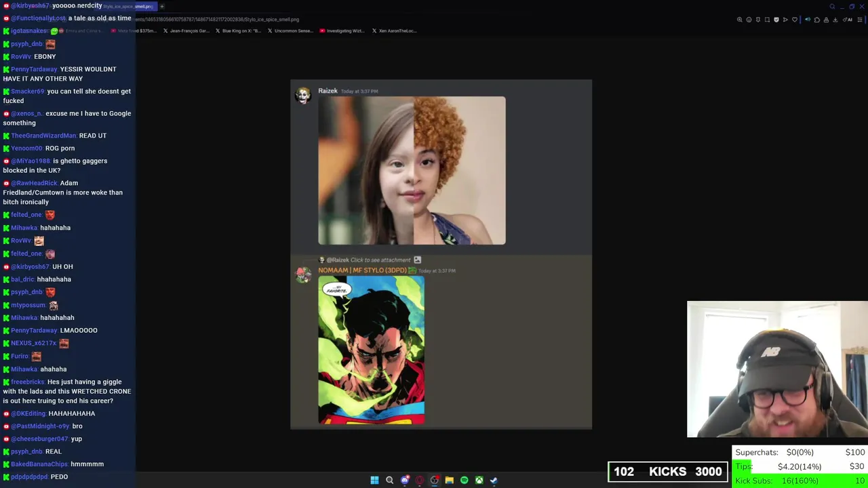Click the Superchats goal line

800,452
